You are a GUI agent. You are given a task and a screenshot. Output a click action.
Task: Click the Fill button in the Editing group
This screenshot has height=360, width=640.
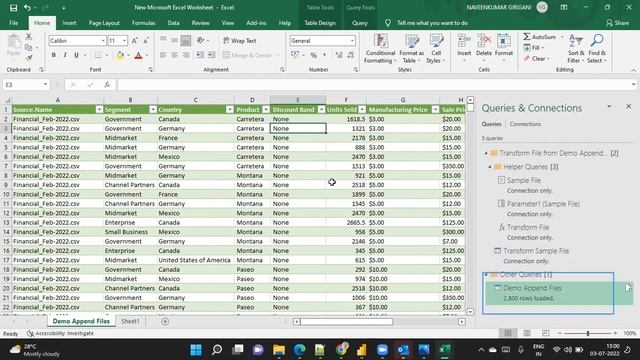pos(532,48)
